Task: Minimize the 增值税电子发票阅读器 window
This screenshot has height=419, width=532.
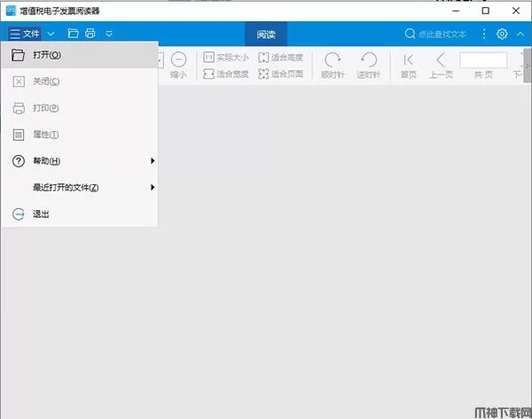Action: coord(456,11)
